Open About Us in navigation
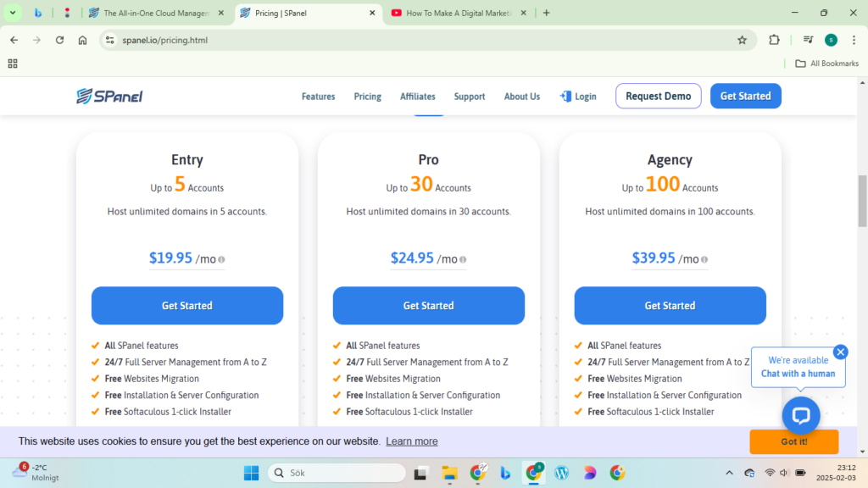 coord(522,97)
